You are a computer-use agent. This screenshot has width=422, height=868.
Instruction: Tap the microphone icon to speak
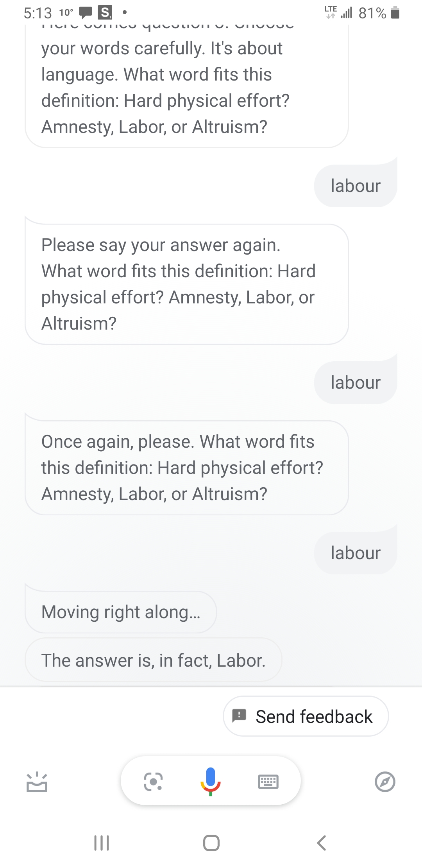click(211, 781)
